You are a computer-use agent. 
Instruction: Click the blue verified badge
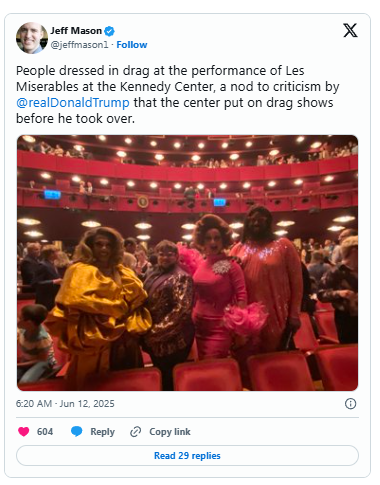coord(109,31)
